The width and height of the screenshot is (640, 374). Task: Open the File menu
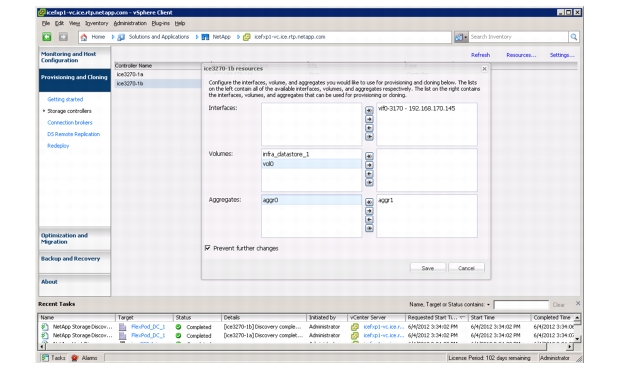[x=46, y=24]
